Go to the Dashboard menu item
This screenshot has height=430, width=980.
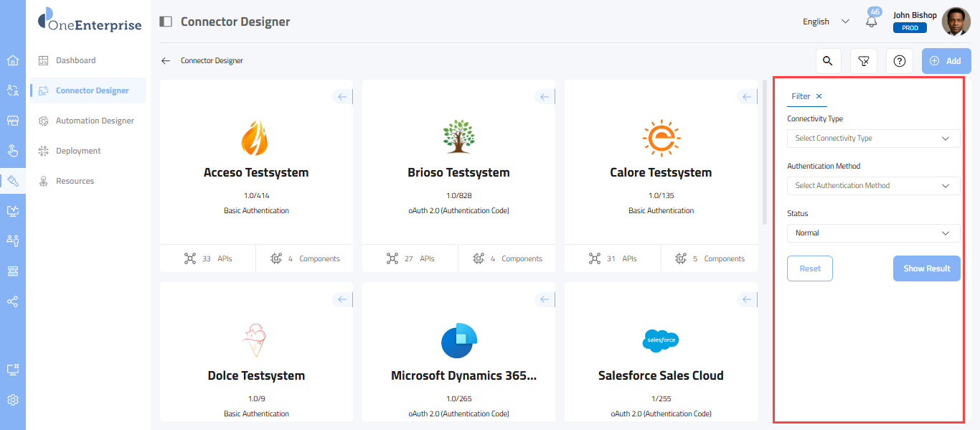point(75,60)
